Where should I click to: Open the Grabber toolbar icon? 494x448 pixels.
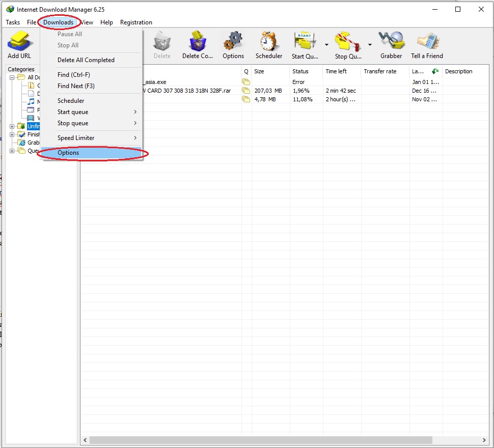(x=391, y=43)
